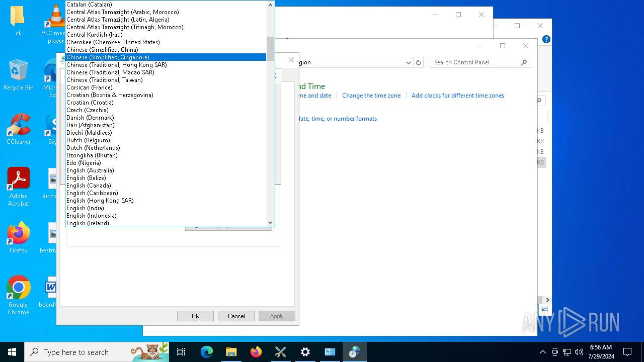Open the Recycle Bin desktop icon
Screen dimensions: 644x362
18,75
